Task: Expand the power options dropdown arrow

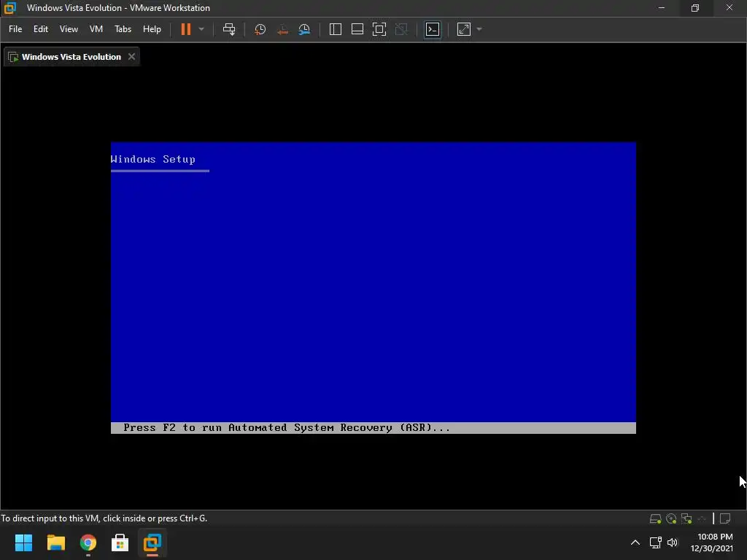Action: pos(201,29)
